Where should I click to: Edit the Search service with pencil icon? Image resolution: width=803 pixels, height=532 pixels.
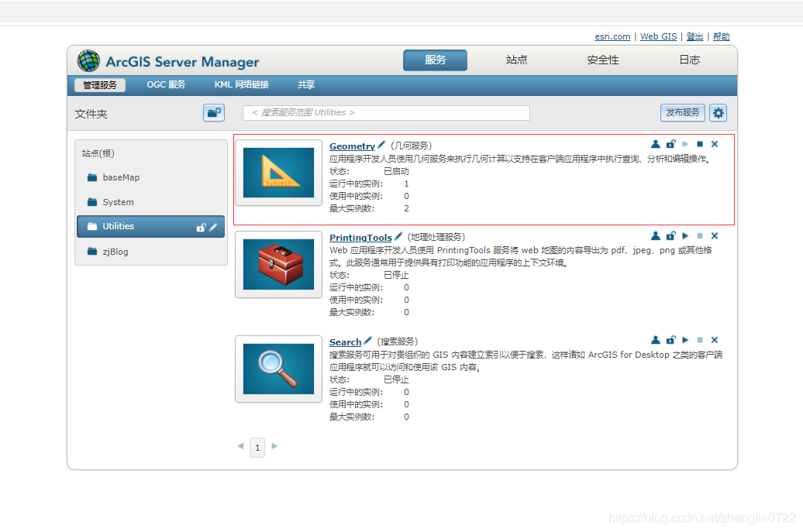click(367, 341)
